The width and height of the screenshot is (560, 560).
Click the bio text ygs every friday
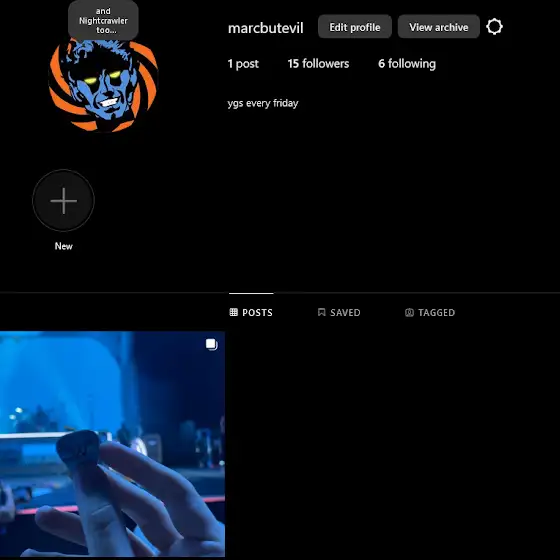tap(263, 103)
